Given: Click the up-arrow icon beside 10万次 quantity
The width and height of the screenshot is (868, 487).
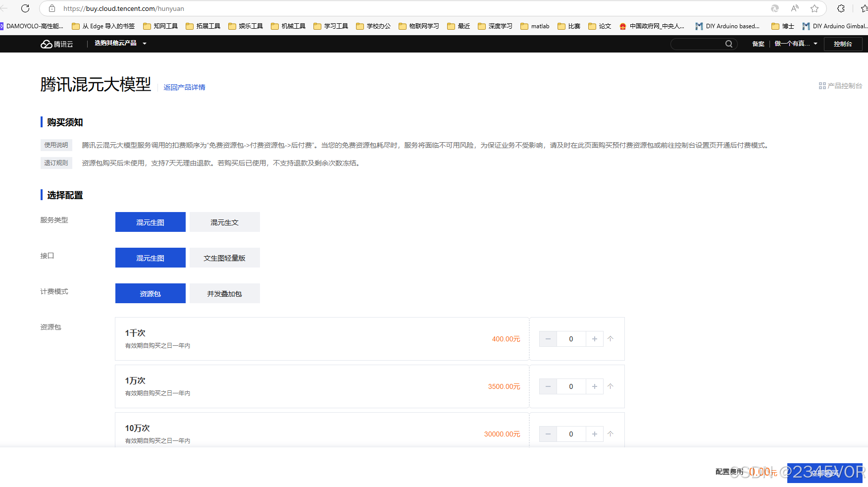Looking at the screenshot, I should [x=611, y=434].
